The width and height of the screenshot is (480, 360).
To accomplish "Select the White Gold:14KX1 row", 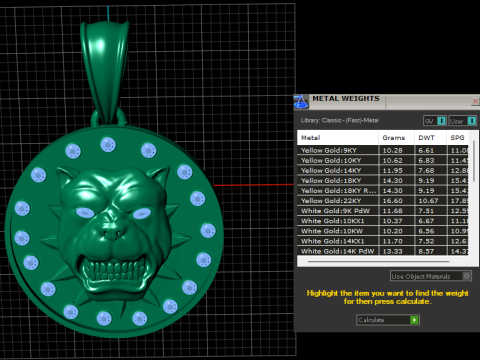I will [383, 241].
